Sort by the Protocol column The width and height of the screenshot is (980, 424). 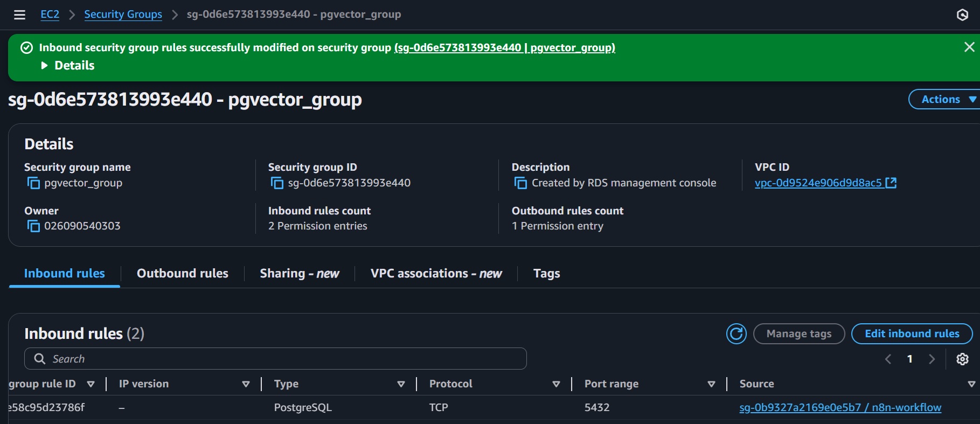tap(556, 384)
